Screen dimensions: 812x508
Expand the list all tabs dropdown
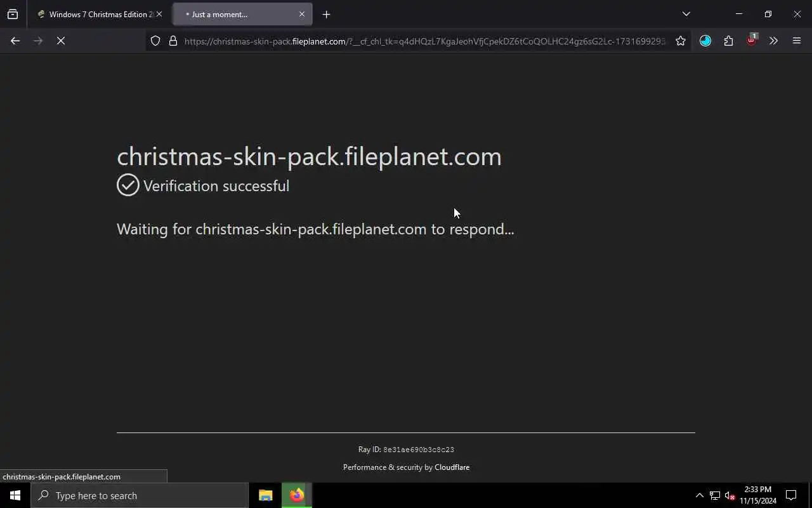tap(686, 14)
